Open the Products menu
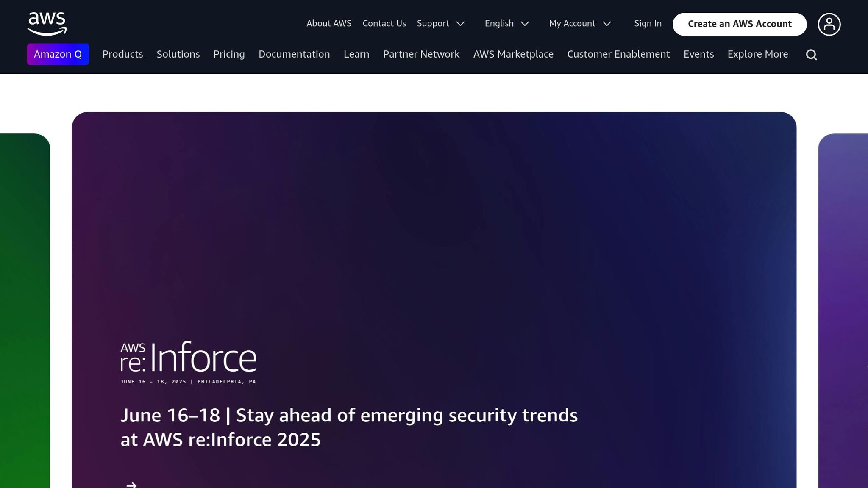 pos(122,54)
